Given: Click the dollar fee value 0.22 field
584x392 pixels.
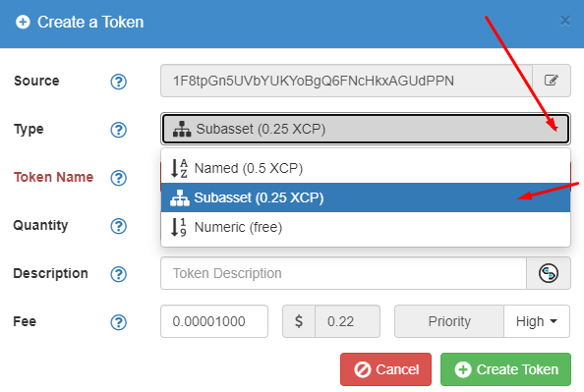Looking at the screenshot, I should click(x=347, y=321).
